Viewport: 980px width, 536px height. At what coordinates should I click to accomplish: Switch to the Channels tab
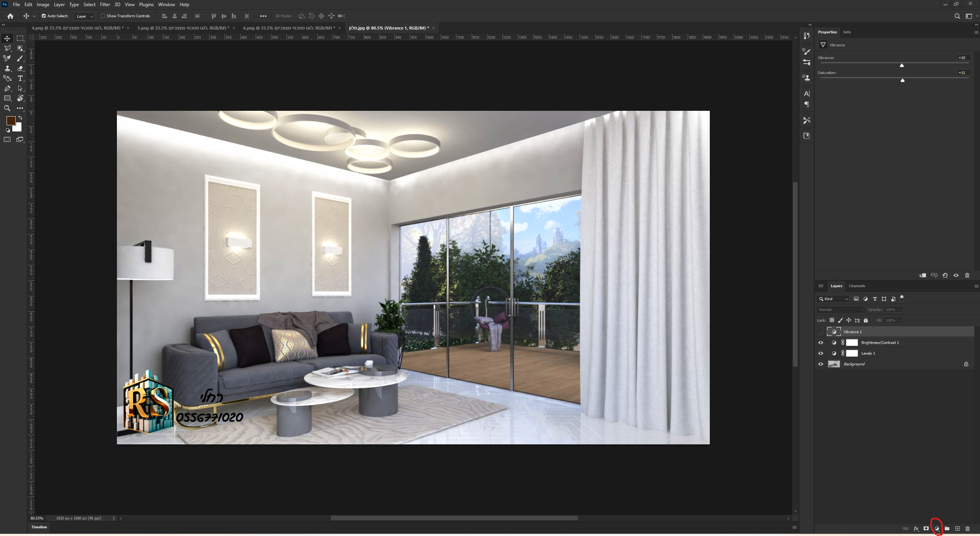[x=857, y=286]
